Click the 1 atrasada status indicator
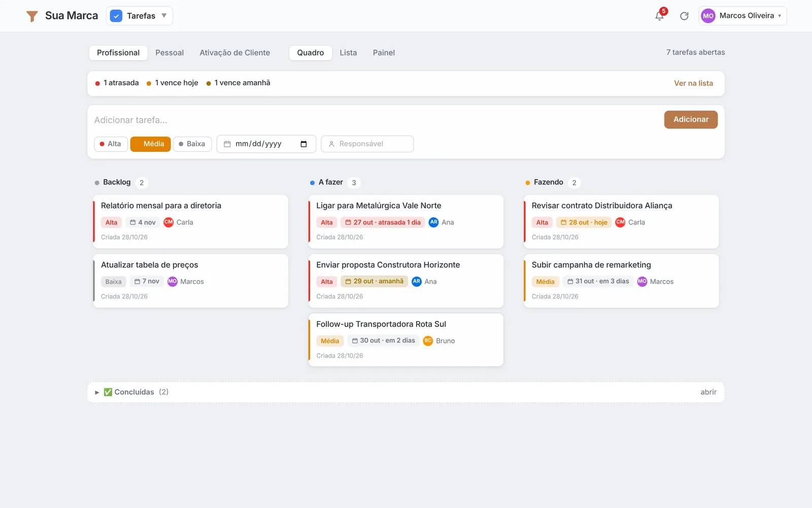 [x=117, y=83]
